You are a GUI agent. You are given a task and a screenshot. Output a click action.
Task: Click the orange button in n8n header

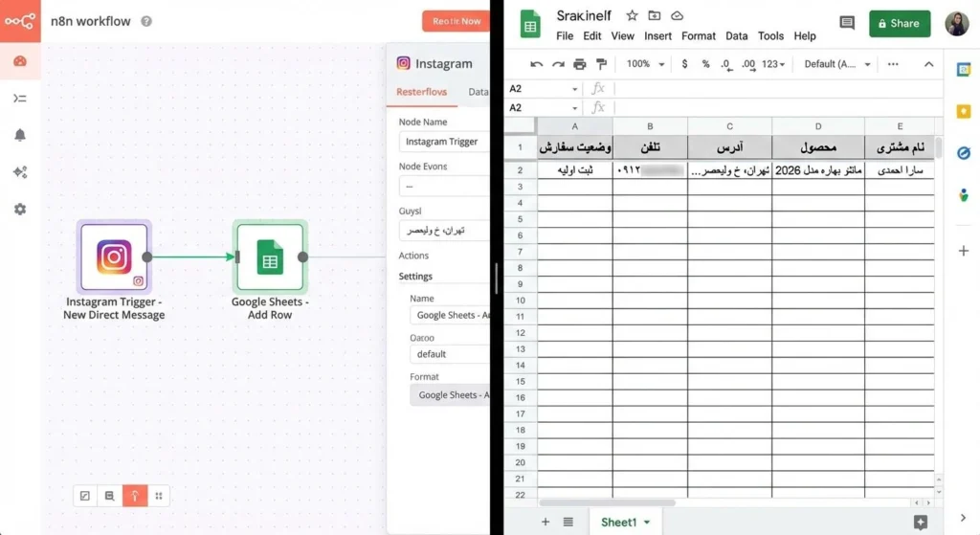pyautogui.click(x=456, y=21)
